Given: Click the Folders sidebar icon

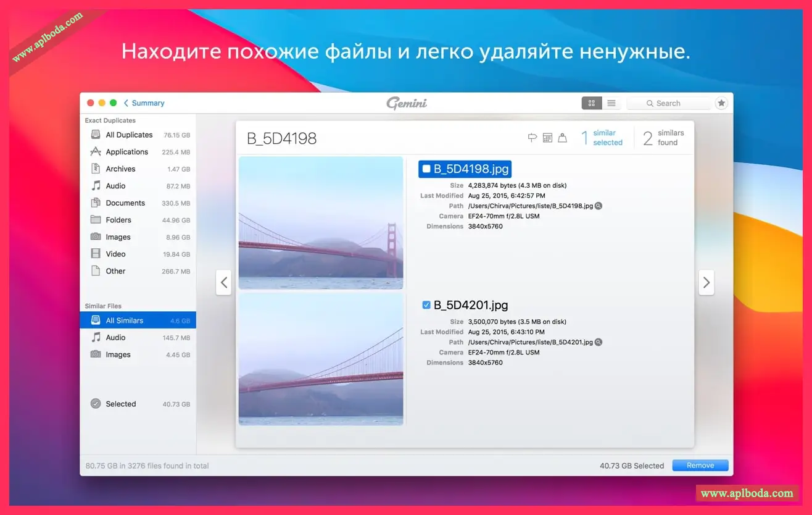Looking at the screenshot, I should click(96, 220).
